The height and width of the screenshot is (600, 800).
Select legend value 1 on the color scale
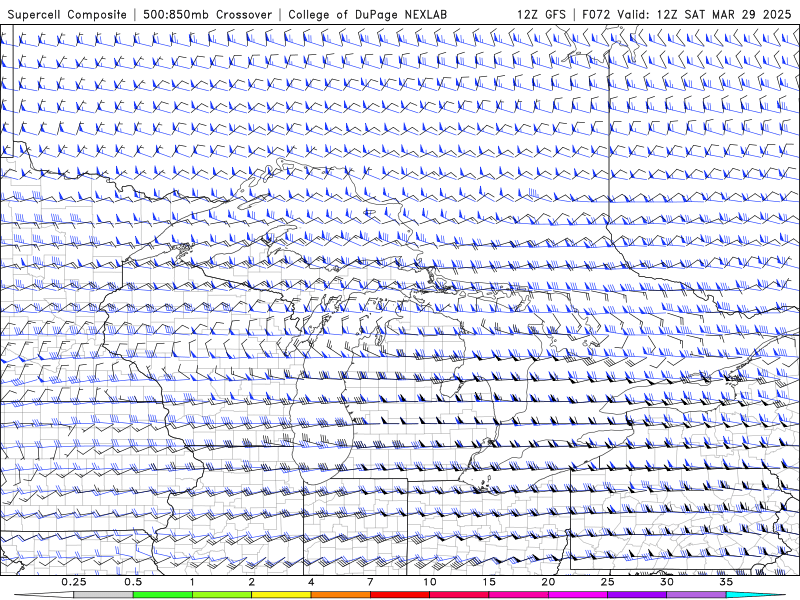(x=192, y=582)
